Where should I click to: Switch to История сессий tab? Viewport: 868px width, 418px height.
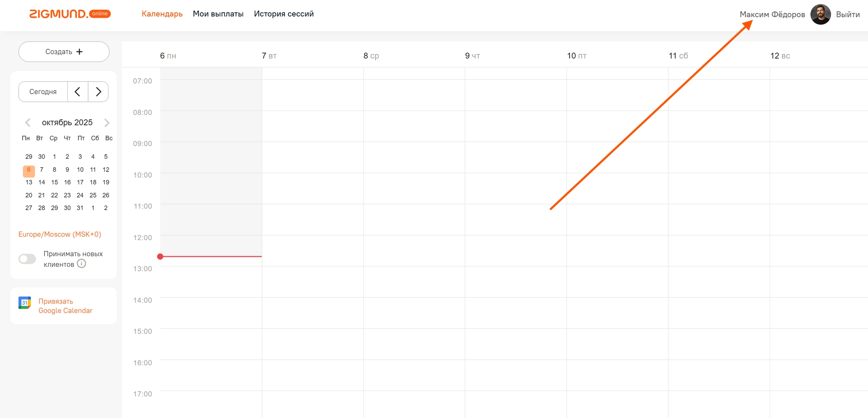[x=284, y=14]
